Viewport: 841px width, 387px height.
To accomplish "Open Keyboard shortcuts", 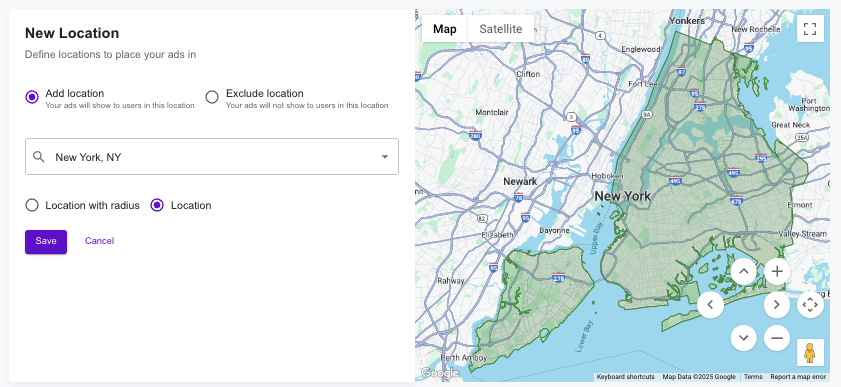I will pos(625,377).
